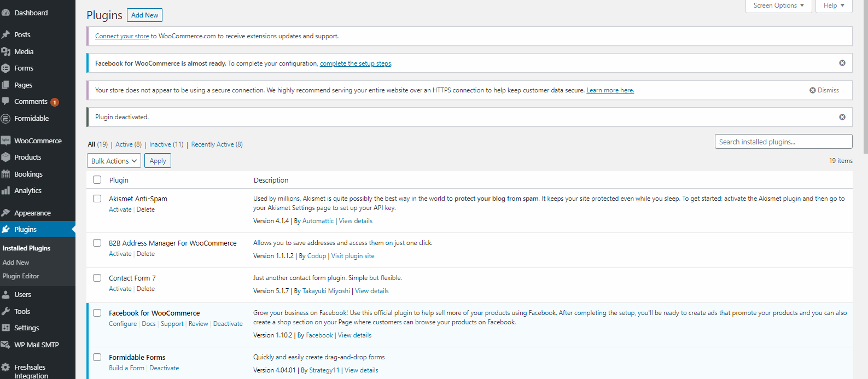Image resolution: width=868 pixels, height=379 pixels.
Task: Click the WooCommerce logo icon
Action: [x=6, y=141]
